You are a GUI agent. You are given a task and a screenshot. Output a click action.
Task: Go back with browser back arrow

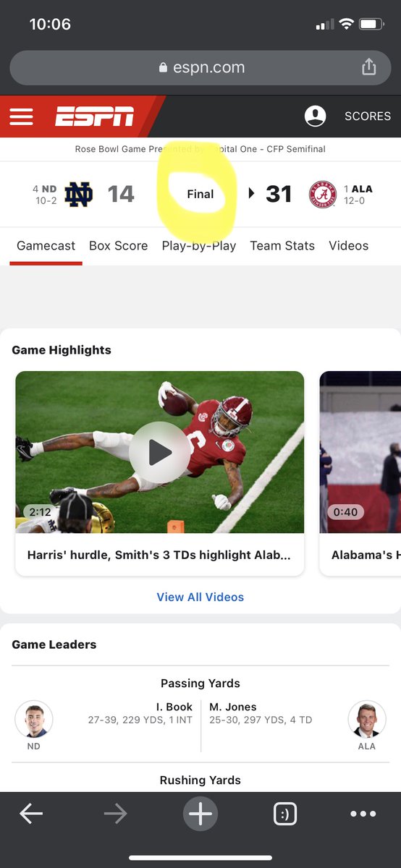[x=31, y=814]
